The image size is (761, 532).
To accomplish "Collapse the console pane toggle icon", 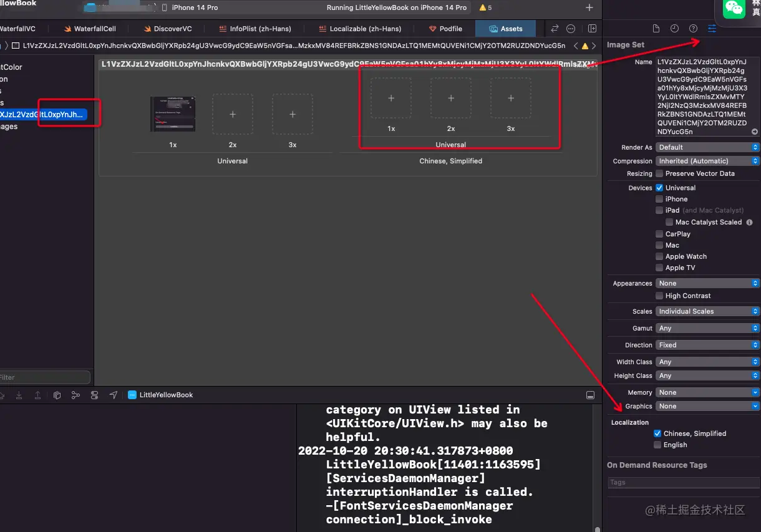I will (590, 395).
